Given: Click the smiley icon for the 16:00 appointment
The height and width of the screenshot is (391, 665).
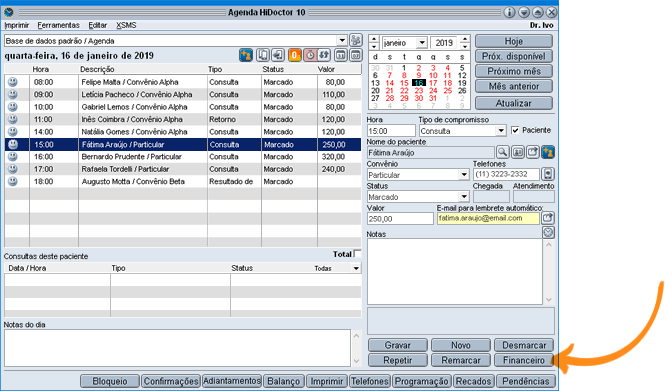Looking at the screenshot, I should [13, 156].
